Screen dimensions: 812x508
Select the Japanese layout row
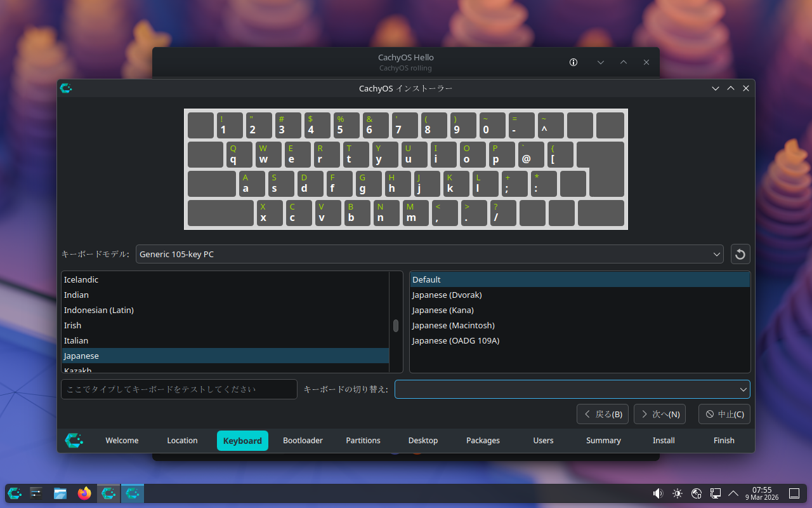225,356
